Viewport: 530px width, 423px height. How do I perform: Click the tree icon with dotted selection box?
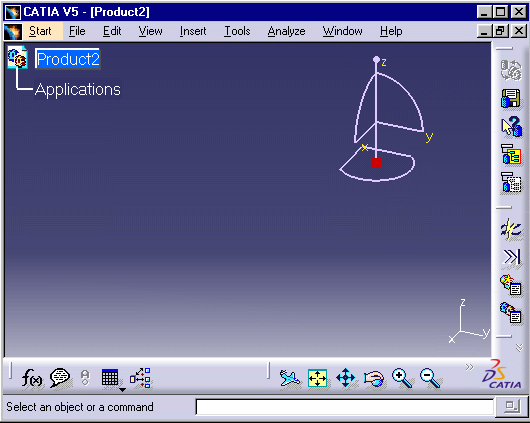(511, 182)
